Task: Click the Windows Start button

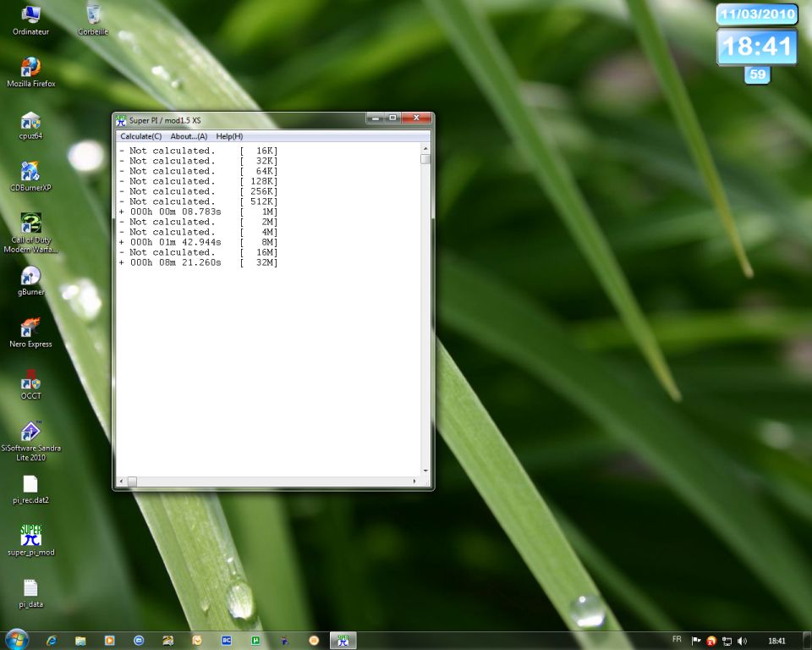Action: (16, 640)
